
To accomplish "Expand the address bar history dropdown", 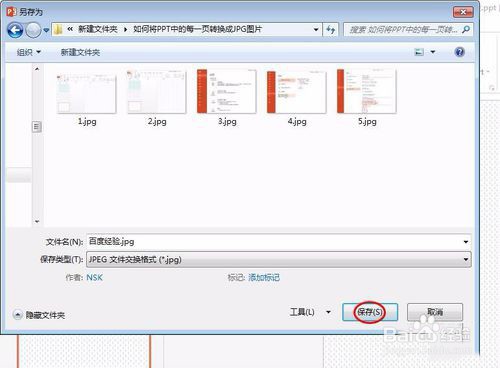I will 316,30.
